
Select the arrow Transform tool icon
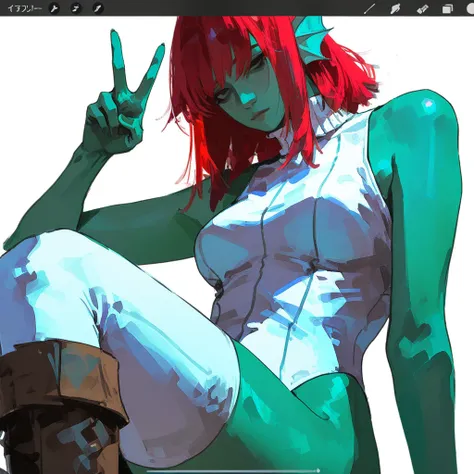pyautogui.click(x=98, y=8)
